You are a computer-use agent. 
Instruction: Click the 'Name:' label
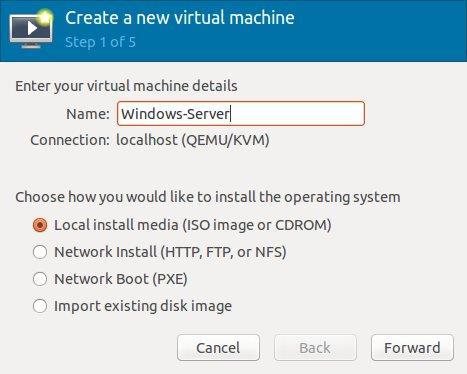[88, 114]
